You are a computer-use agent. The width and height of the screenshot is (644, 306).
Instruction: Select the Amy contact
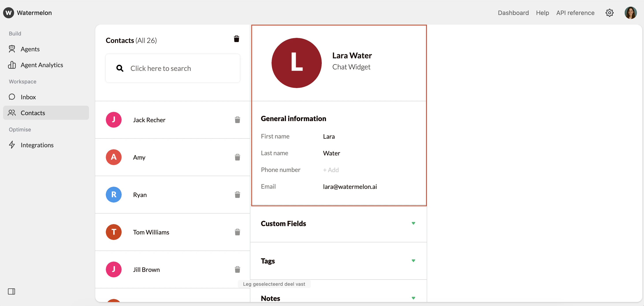coord(173,157)
